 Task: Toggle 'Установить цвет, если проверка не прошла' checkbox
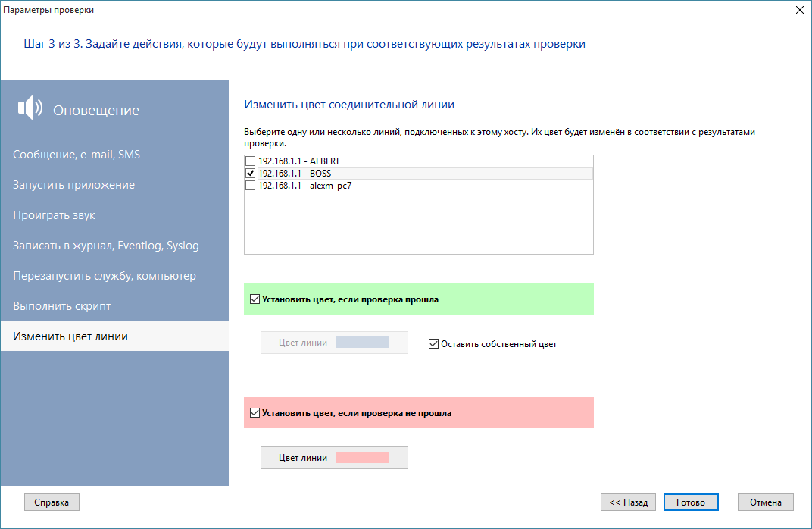255,413
